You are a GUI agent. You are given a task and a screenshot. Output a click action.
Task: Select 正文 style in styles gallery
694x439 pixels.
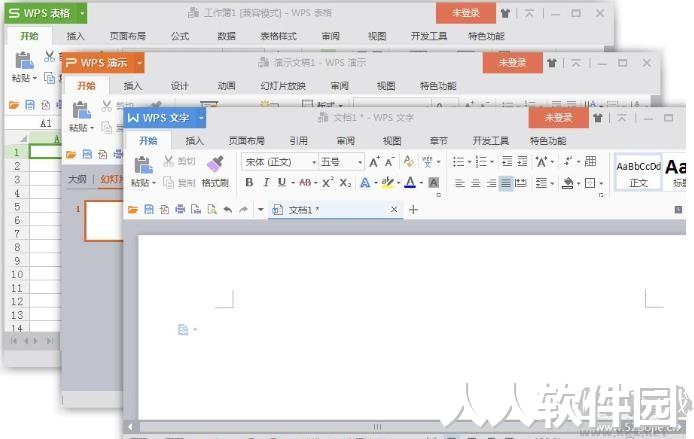tap(638, 173)
